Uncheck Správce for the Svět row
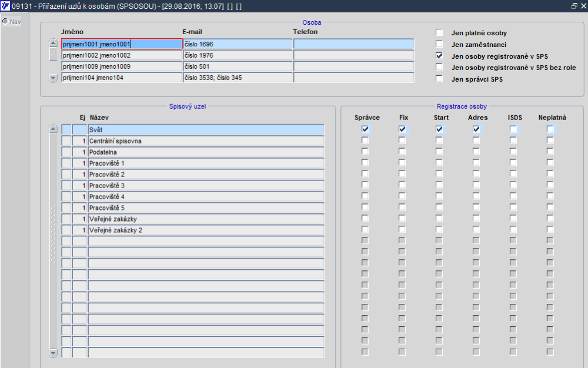588x368 pixels. (x=365, y=129)
